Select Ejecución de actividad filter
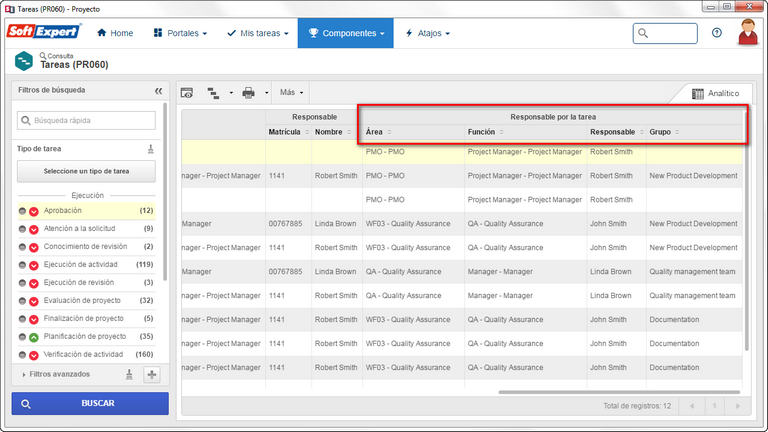 (86, 264)
